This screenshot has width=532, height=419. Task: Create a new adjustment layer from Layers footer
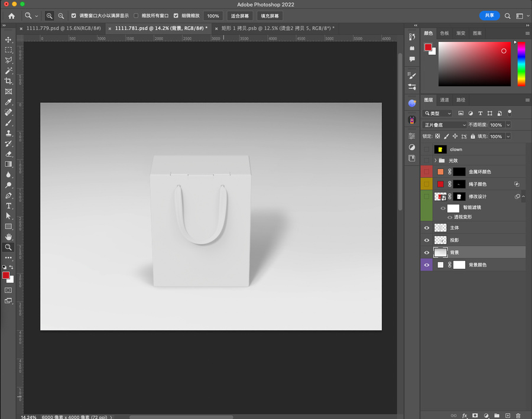click(486, 415)
